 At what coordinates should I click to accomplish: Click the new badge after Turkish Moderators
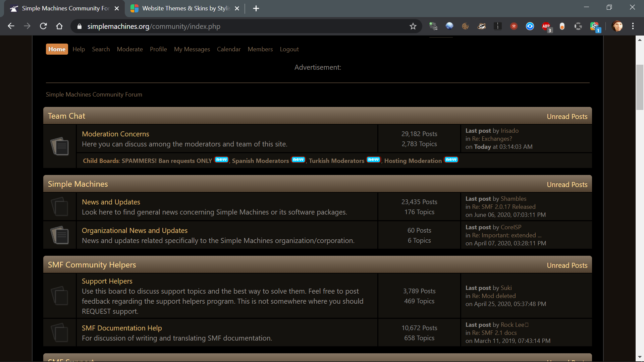tap(373, 160)
